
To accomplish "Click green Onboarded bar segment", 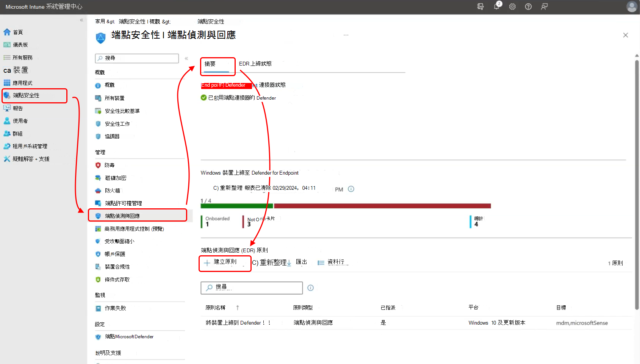I will tap(237, 206).
